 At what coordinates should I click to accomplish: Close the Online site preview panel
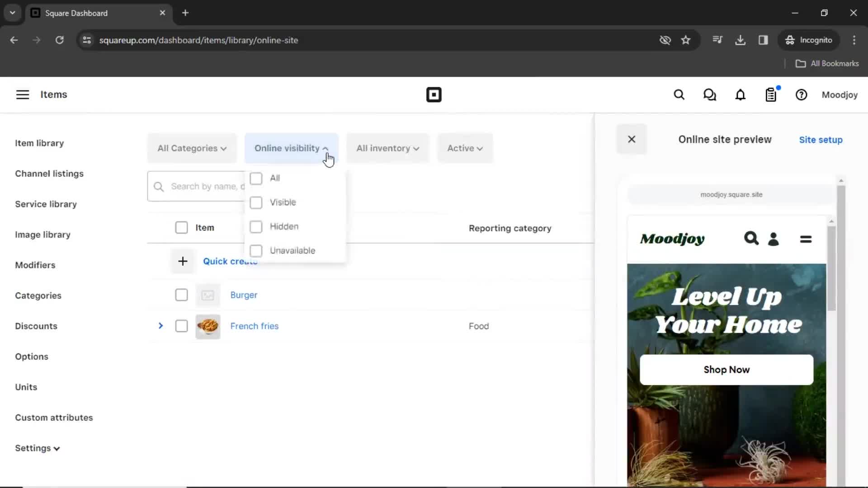click(x=631, y=139)
